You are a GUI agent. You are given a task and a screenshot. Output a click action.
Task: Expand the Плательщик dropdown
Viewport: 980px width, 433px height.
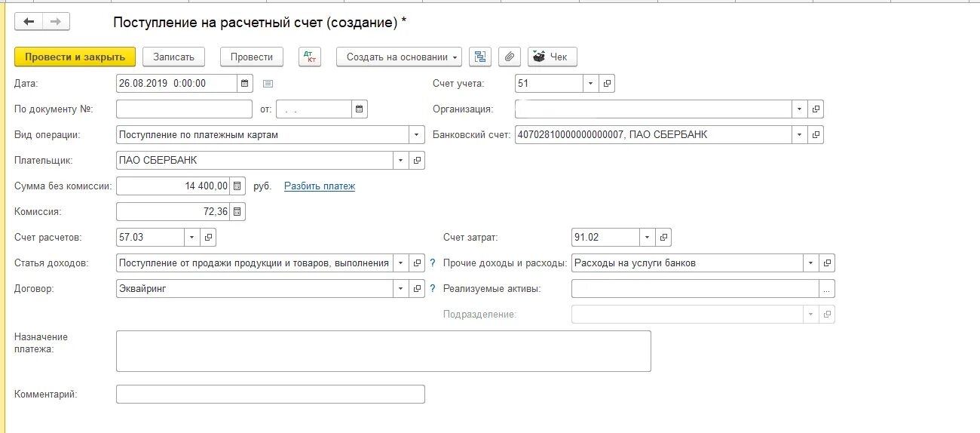click(400, 160)
